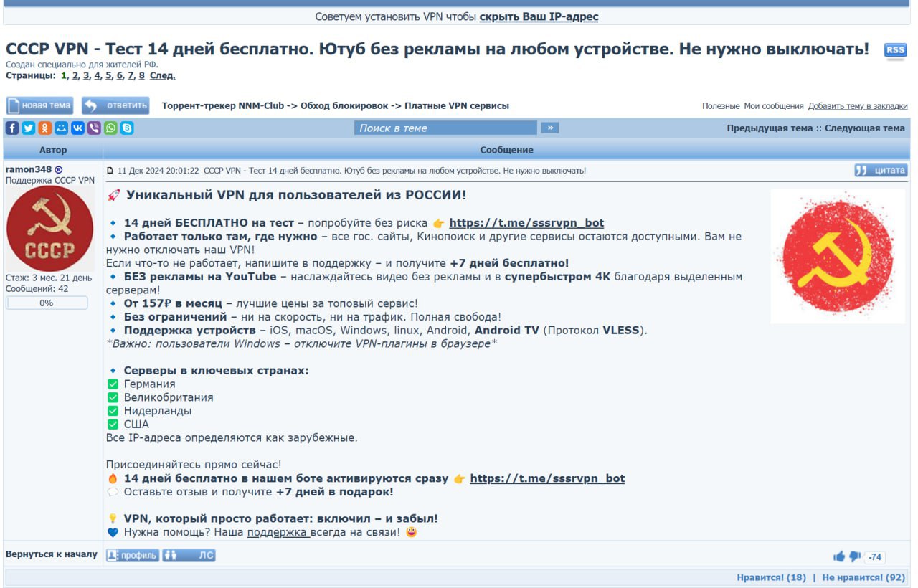Open the 'Полезные' link
The image size is (918, 588).
coord(721,106)
